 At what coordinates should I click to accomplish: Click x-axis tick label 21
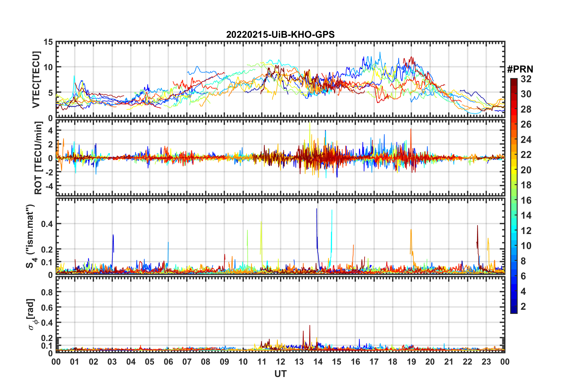pos(449,362)
